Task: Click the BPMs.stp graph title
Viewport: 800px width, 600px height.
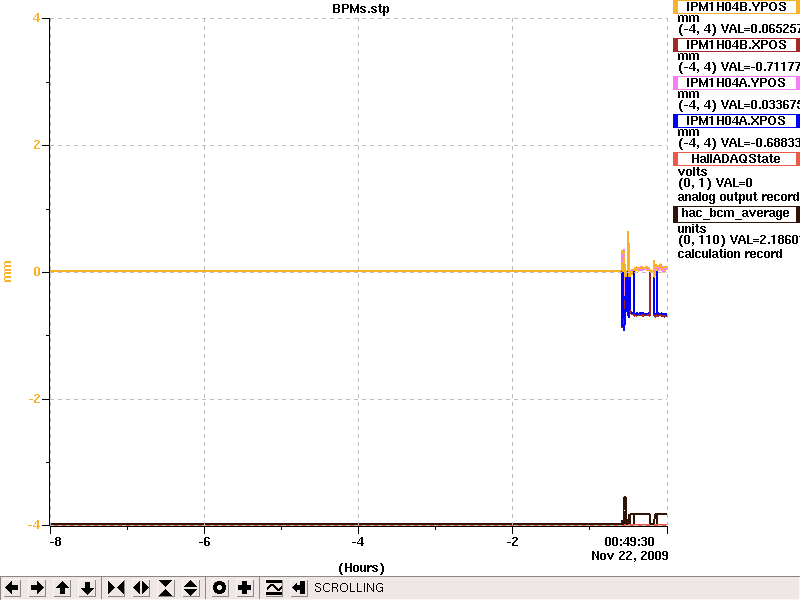Action: click(x=361, y=9)
